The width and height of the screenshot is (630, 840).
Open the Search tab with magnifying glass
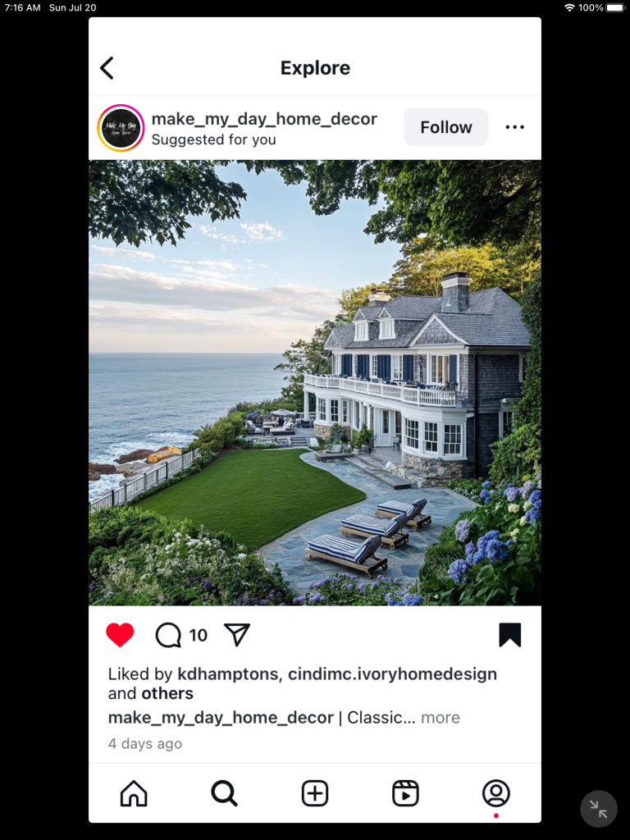click(x=224, y=793)
